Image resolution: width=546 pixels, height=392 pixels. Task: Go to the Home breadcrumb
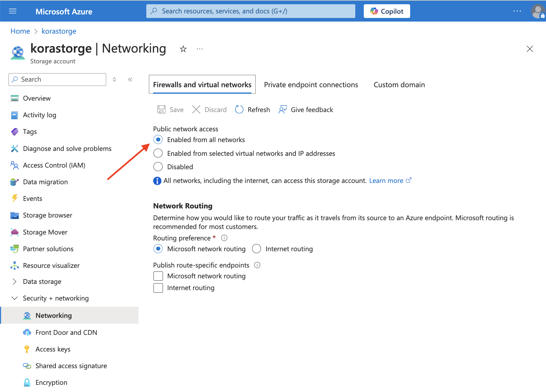pyautogui.click(x=20, y=31)
